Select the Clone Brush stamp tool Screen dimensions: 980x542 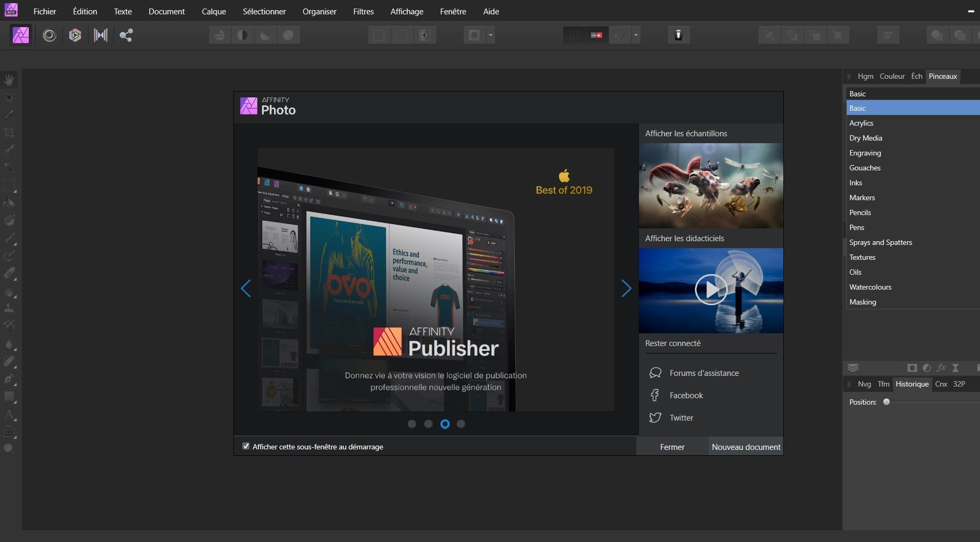[x=9, y=308]
